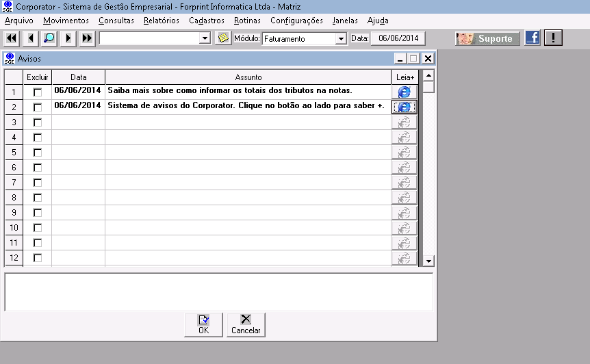This screenshot has height=364, width=590.
Task: Click the Data field showing 06/06/2014
Action: [398, 38]
